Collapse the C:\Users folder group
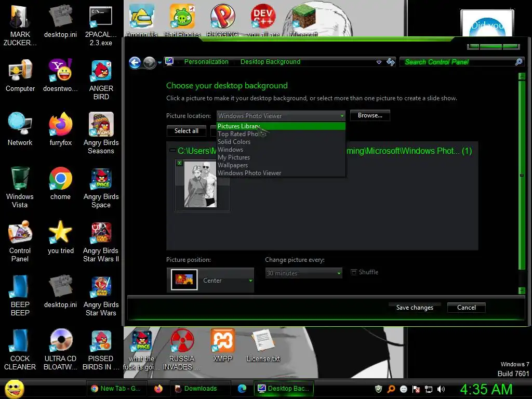The height and width of the screenshot is (399, 532). [172, 150]
